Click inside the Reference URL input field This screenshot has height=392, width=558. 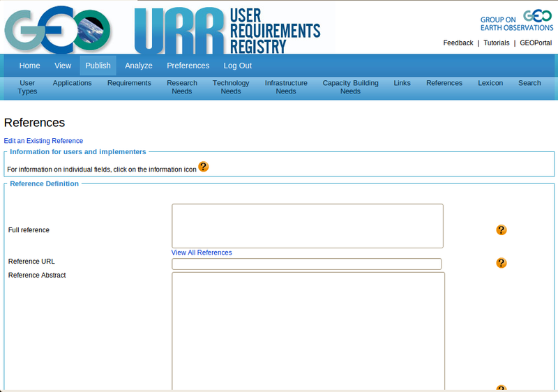tap(307, 264)
